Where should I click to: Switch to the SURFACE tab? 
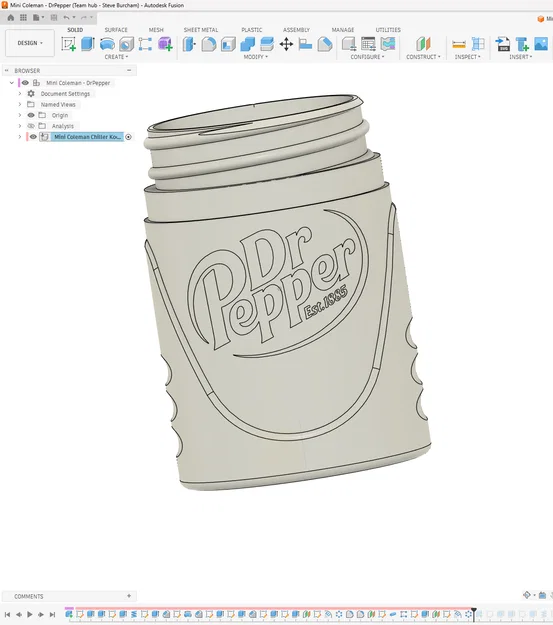(x=116, y=30)
